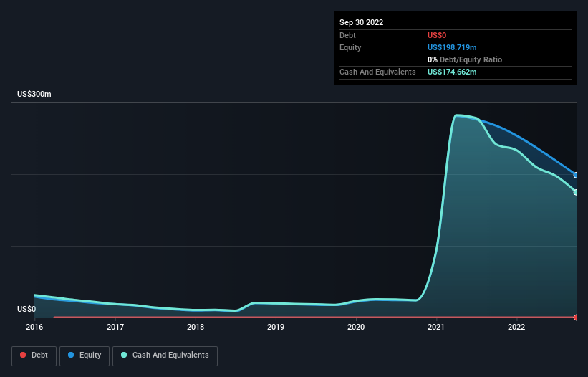
Task: Select the 2016 x-axis label
Action: coord(34,327)
